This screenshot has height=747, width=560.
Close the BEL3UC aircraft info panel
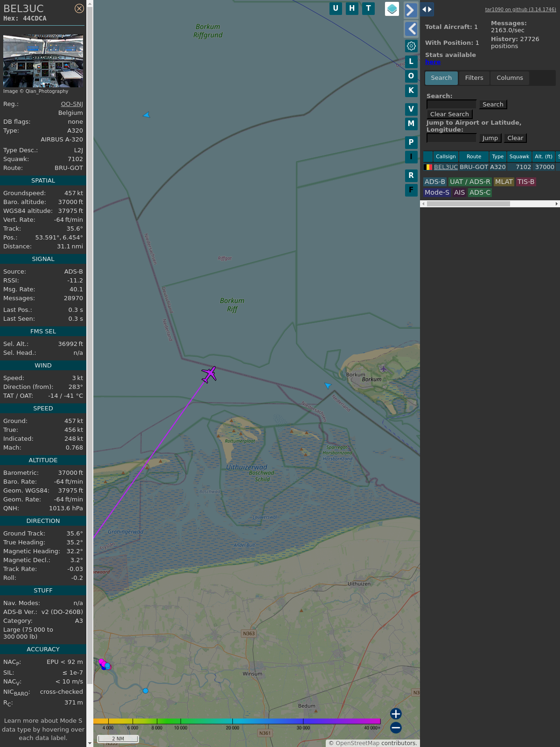pos(79,8)
